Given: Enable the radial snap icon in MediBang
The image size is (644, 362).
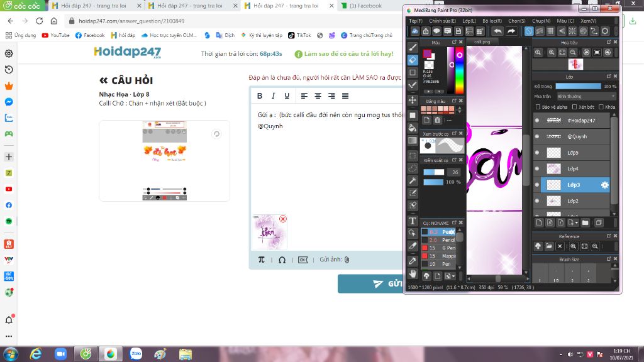Looking at the screenshot, I should (x=572, y=31).
